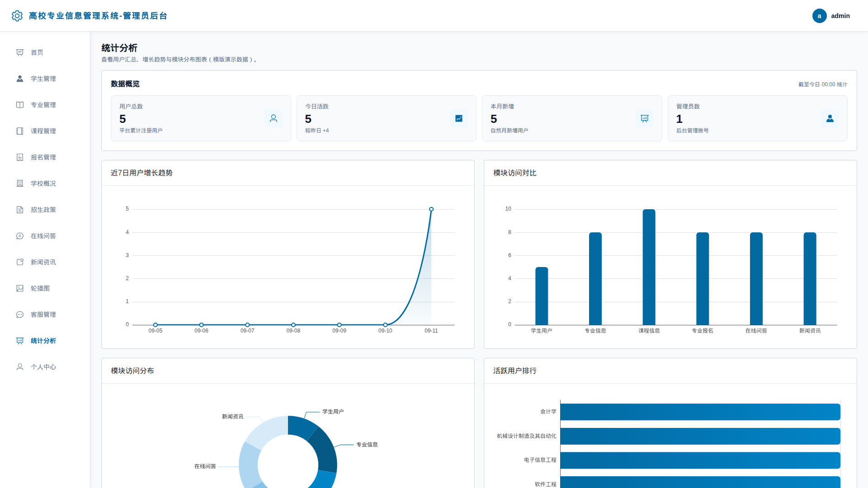Open 专业管理 from the sidebar

pos(45,105)
